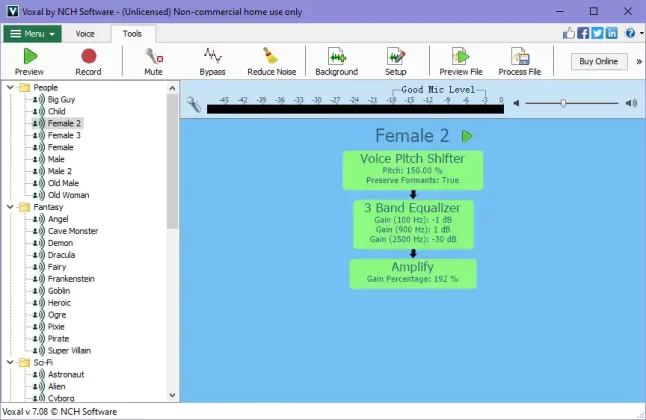Viewport: 646px width, 420px height.
Task: Select the Astronaut voice
Action: (x=66, y=374)
